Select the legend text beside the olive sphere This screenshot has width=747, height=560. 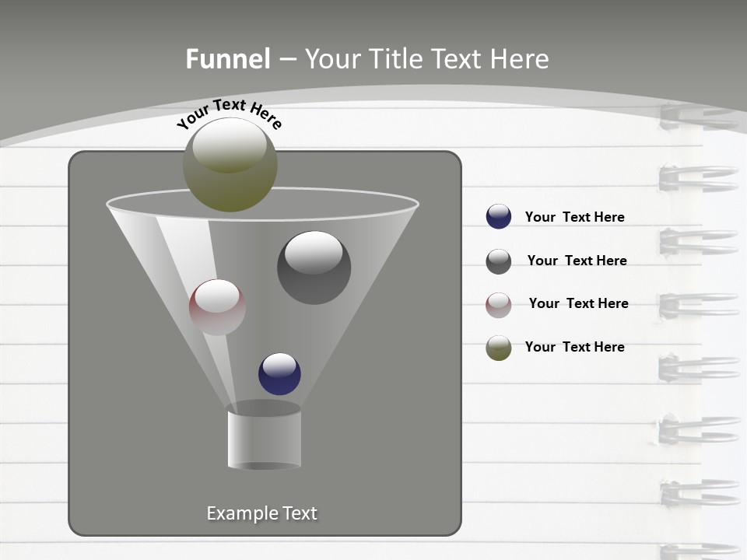(x=574, y=347)
